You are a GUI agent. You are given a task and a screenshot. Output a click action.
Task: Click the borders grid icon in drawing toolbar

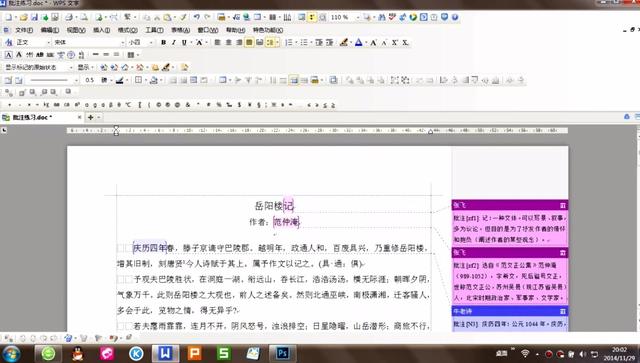point(139,80)
